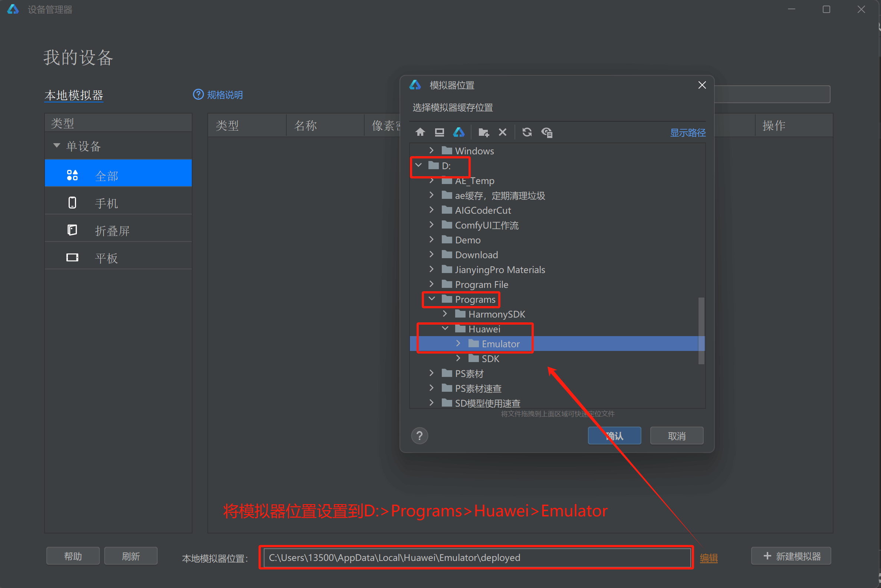The height and width of the screenshot is (588, 881).
Task: Select 折叠屏 device type
Action: [x=112, y=231]
